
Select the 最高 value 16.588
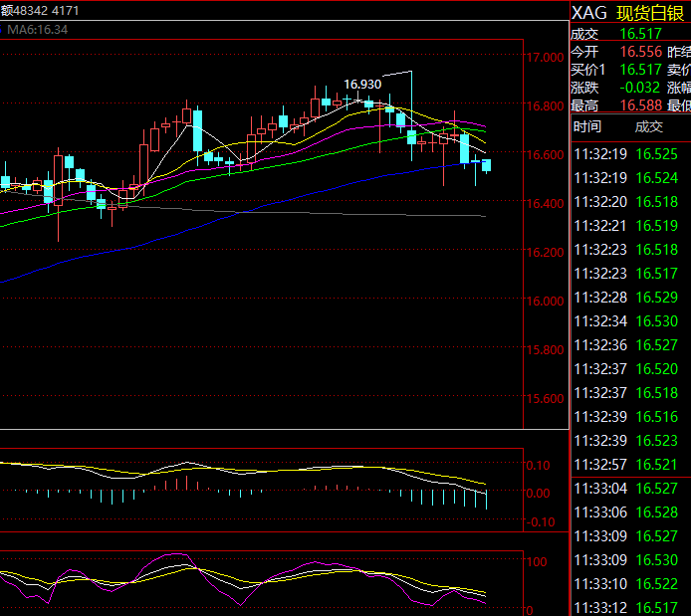(x=641, y=105)
